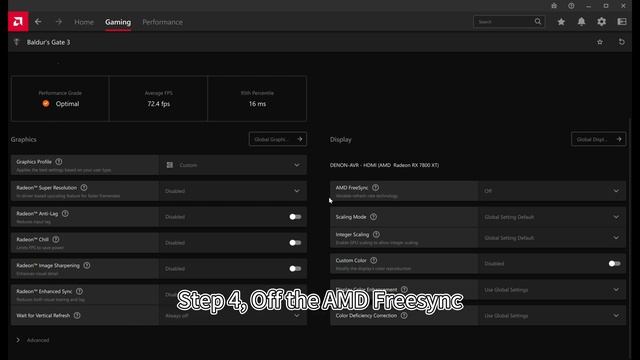
Task: Reset Baldur's Gate 3 profile settings
Action: (622, 42)
